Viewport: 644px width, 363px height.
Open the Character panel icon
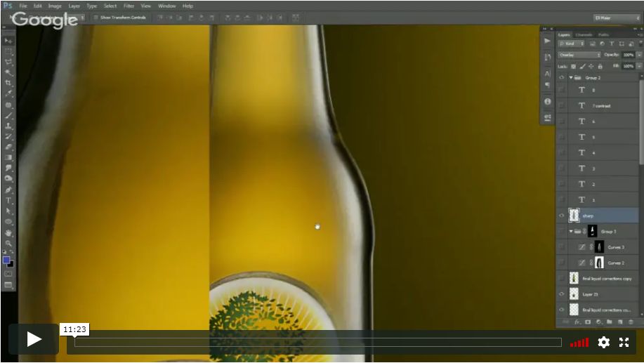click(547, 74)
